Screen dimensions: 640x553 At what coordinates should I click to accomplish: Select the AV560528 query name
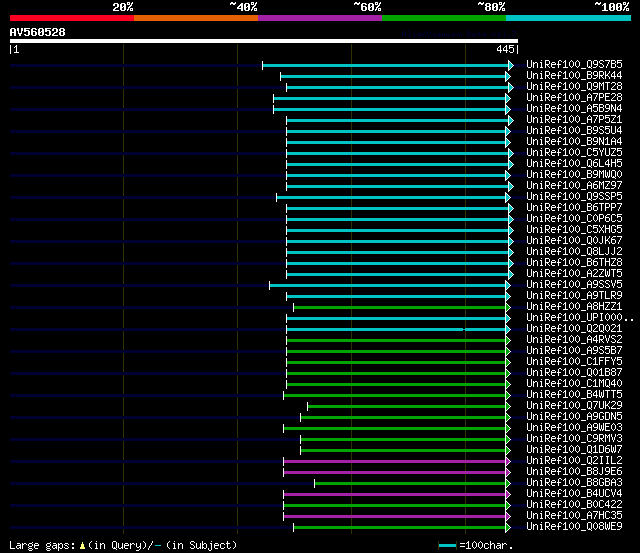point(38,32)
